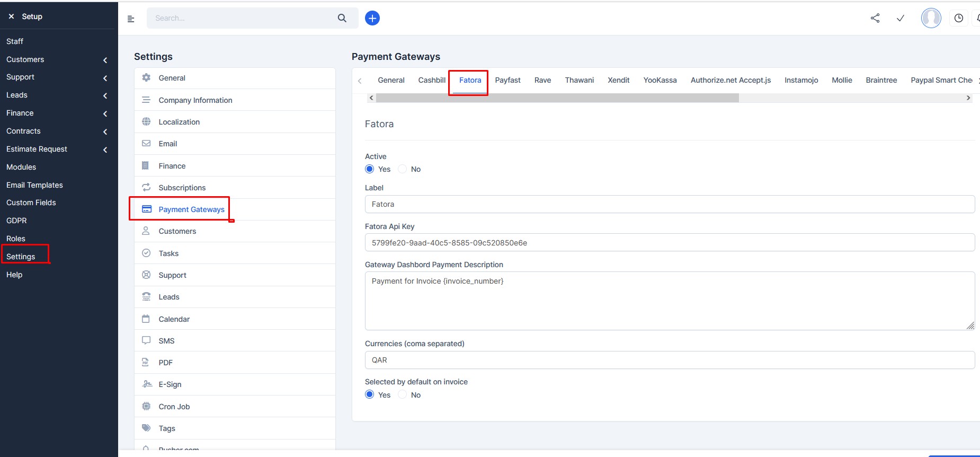Open the user profile avatar

(x=931, y=18)
